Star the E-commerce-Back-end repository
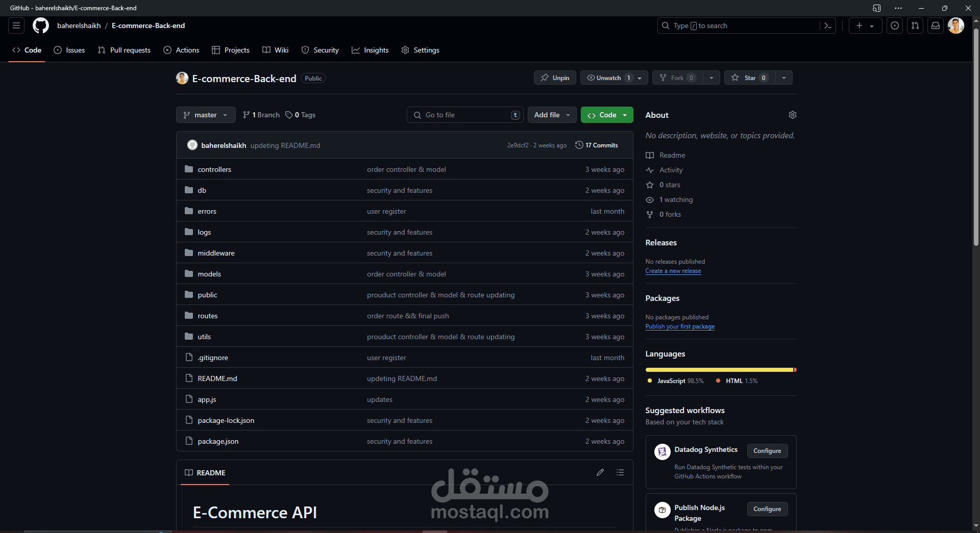The width and height of the screenshot is (980, 533). 750,78
